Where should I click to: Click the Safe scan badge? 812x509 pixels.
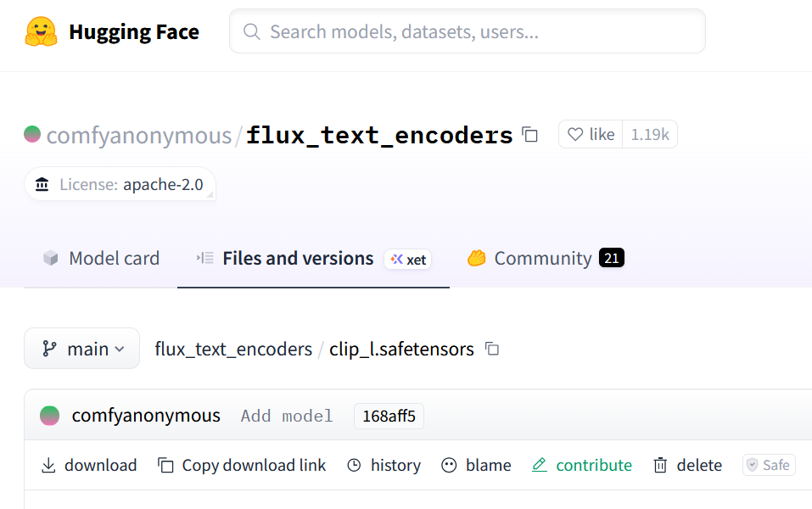(x=768, y=465)
